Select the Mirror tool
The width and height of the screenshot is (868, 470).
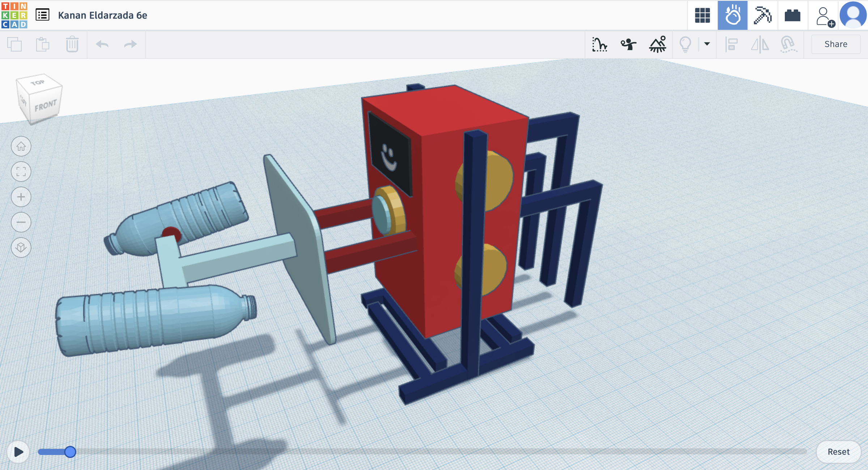pyautogui.click(x=761, y=44)
